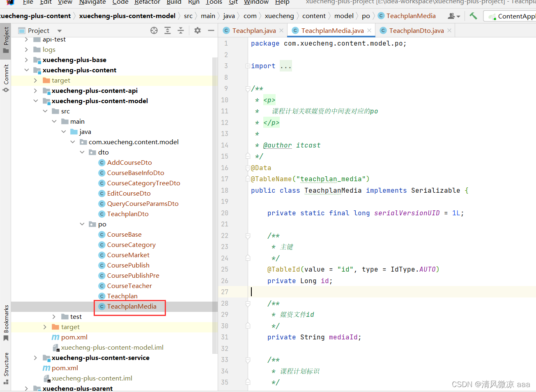Open the Commit tool window sidebar tab
This screenshot has width=536, height=392.
6,78
